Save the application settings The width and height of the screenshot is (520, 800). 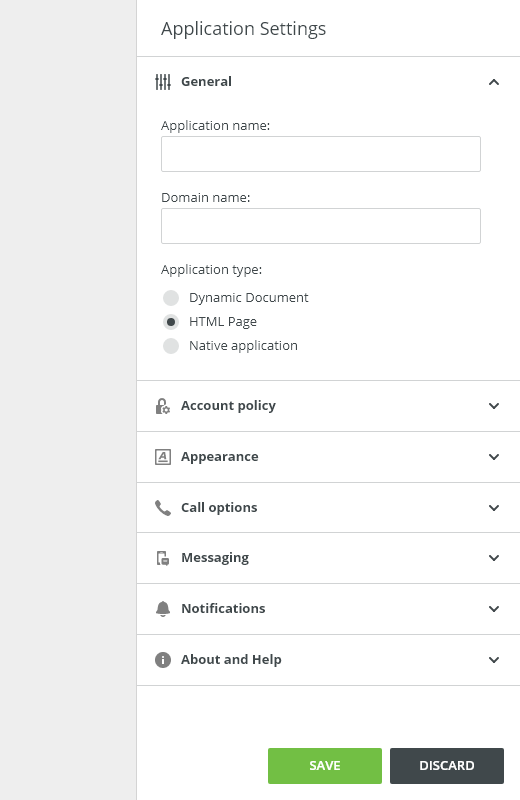pyautogui.click(x=325, y=766)
